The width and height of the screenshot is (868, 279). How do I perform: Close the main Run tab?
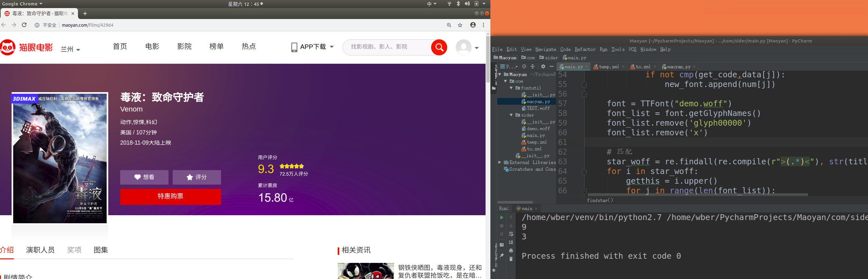[536, 208]
